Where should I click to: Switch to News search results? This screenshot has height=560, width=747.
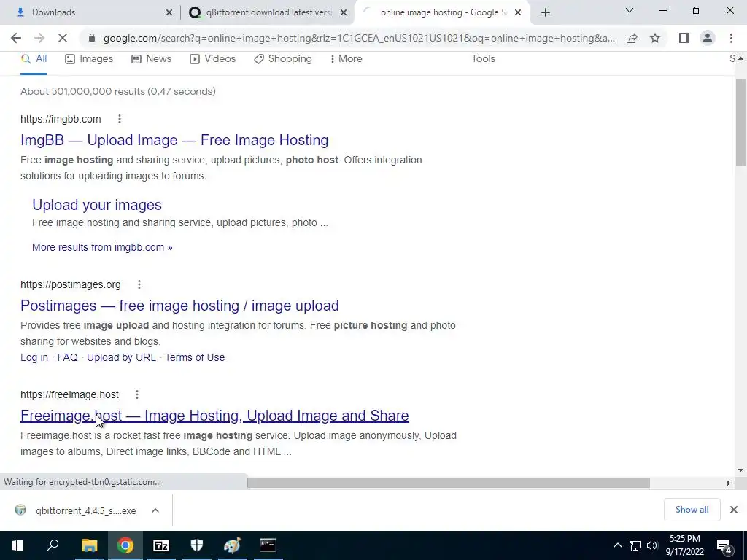pos(151,58)
